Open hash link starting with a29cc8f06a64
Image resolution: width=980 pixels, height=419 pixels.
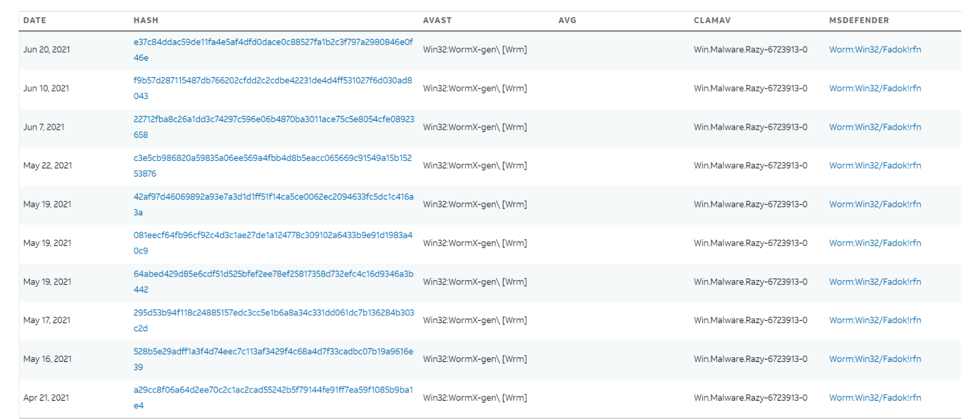coord(273,390)
